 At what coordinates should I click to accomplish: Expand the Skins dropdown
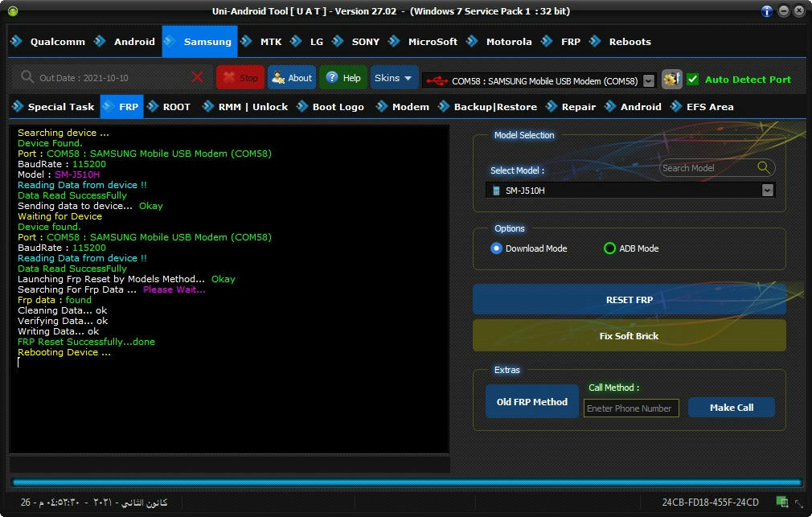[394, 78]
